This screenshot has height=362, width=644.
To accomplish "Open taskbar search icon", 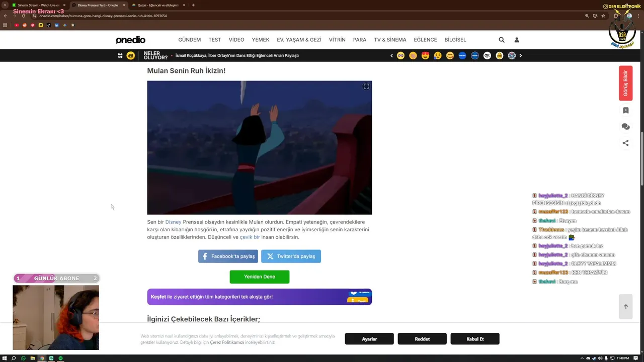I will click(14, 358).
